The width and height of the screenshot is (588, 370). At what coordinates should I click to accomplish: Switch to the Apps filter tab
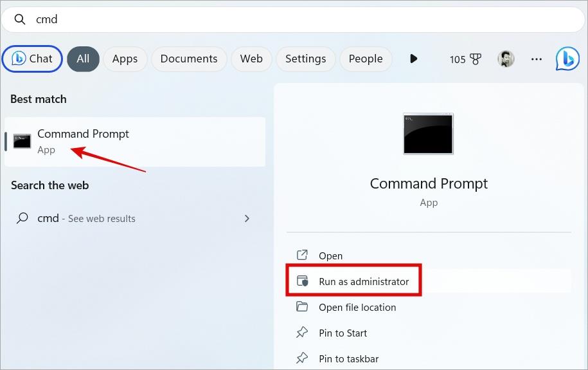pos(125,59)
